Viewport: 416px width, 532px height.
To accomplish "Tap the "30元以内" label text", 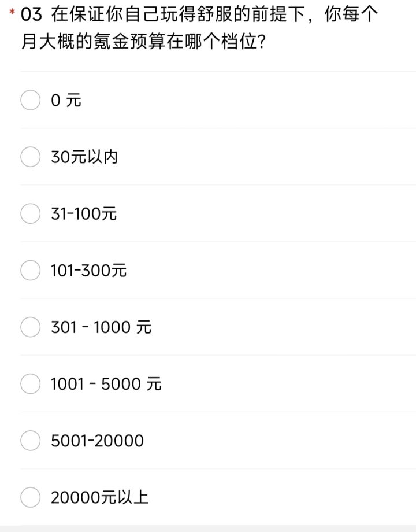I will tap(84, 157).
